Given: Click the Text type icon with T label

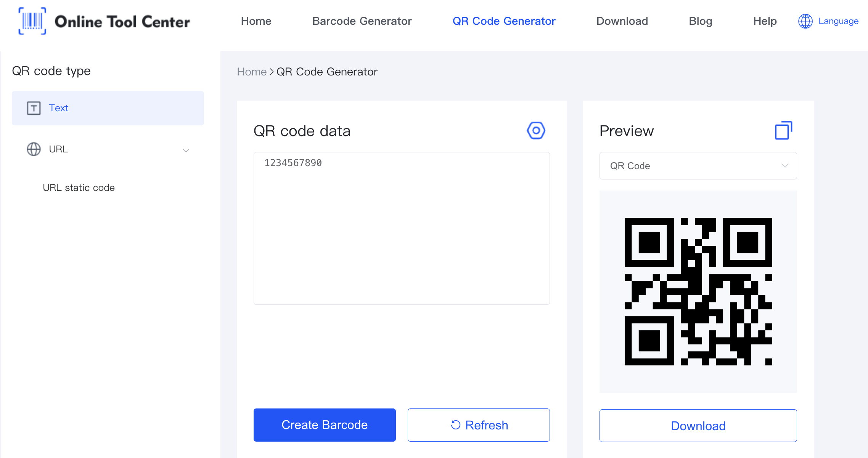Looking at the screenshot, I should [x=34, y=108].
